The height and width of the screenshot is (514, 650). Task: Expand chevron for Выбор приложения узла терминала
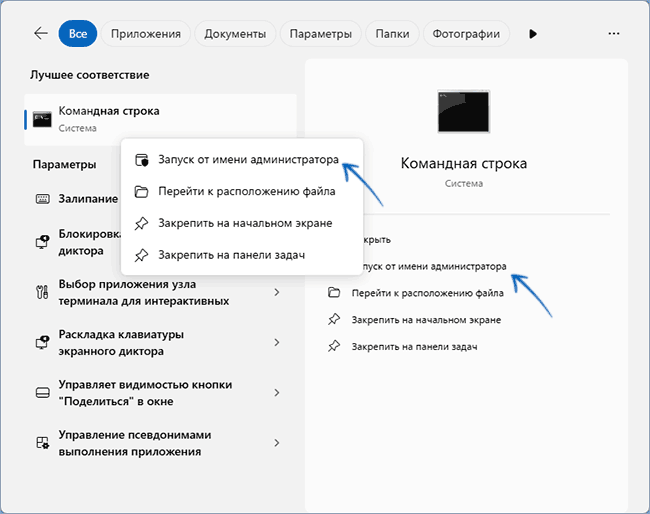(x=277, y=293)
